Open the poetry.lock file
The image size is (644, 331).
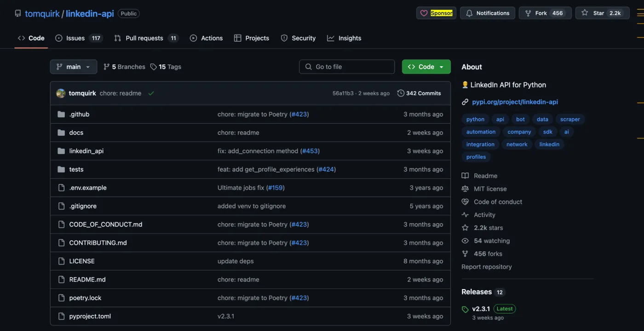coord(85,298)
